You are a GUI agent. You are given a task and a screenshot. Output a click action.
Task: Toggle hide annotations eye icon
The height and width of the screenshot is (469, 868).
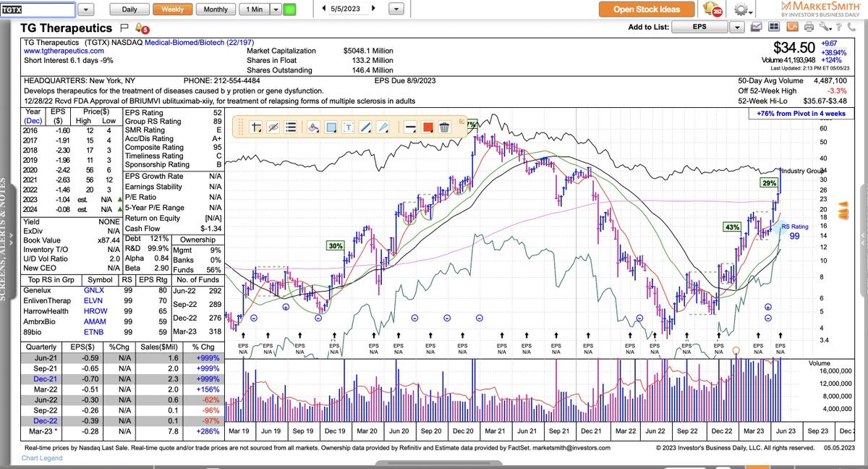[273, 127]
